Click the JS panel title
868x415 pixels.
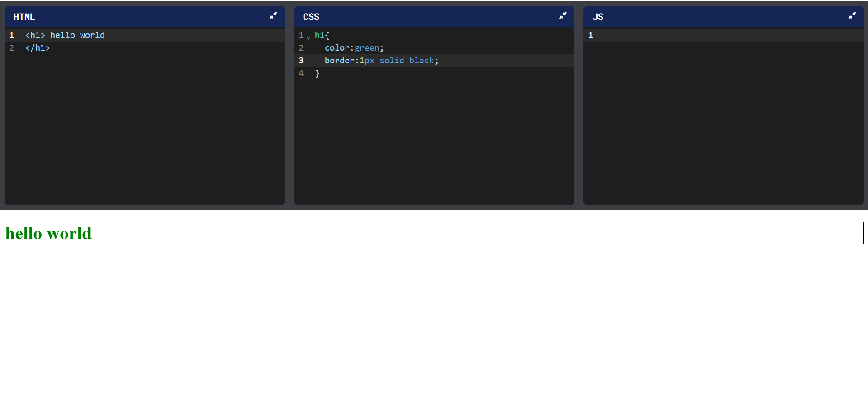pos(598,17)
